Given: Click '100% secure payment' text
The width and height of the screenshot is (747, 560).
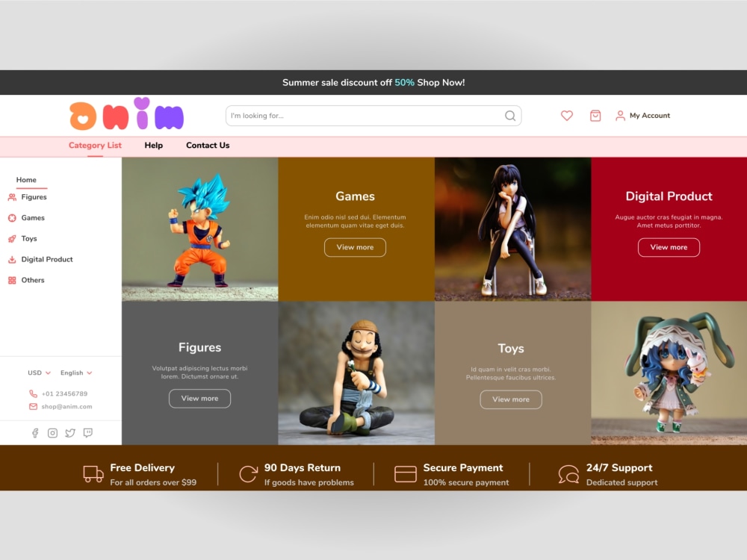Looking at the screenshot, I should pos(466,482).
